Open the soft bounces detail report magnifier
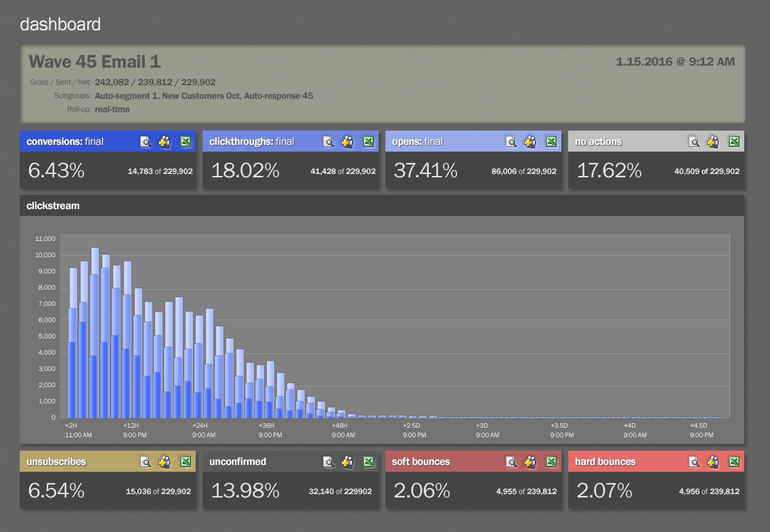The width and height of the screenshot is (770, 532). 510,462
